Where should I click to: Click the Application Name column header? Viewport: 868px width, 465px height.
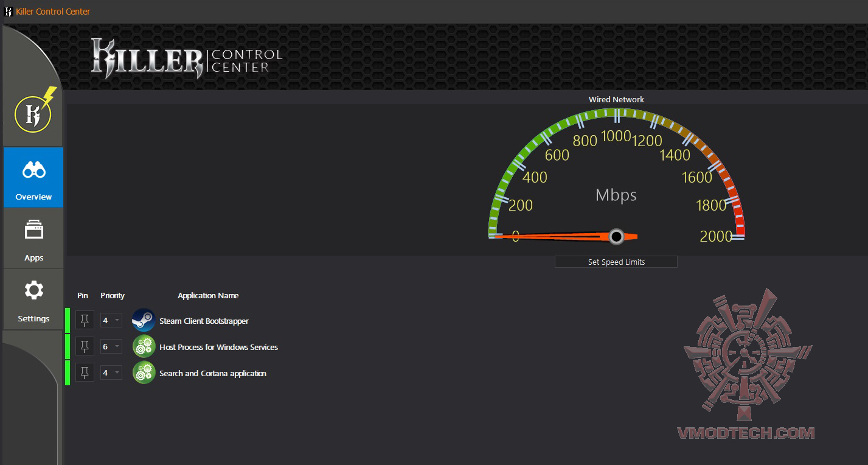point(208,295)
